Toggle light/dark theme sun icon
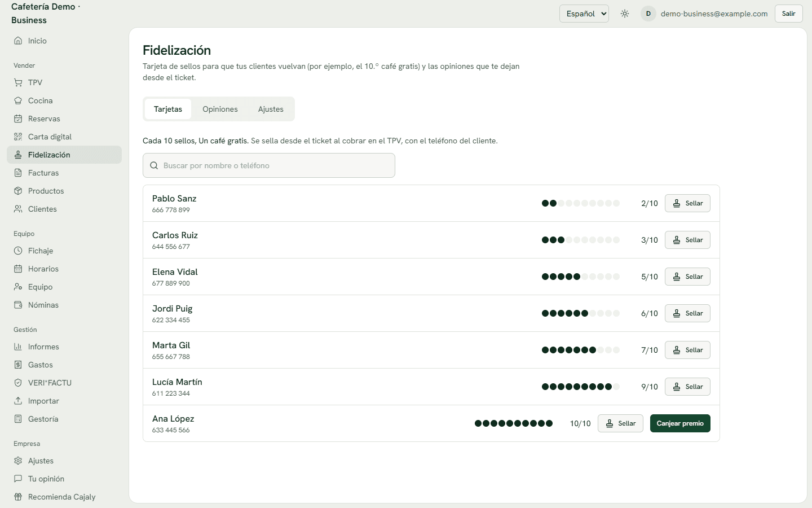 (x=625, y=14)
